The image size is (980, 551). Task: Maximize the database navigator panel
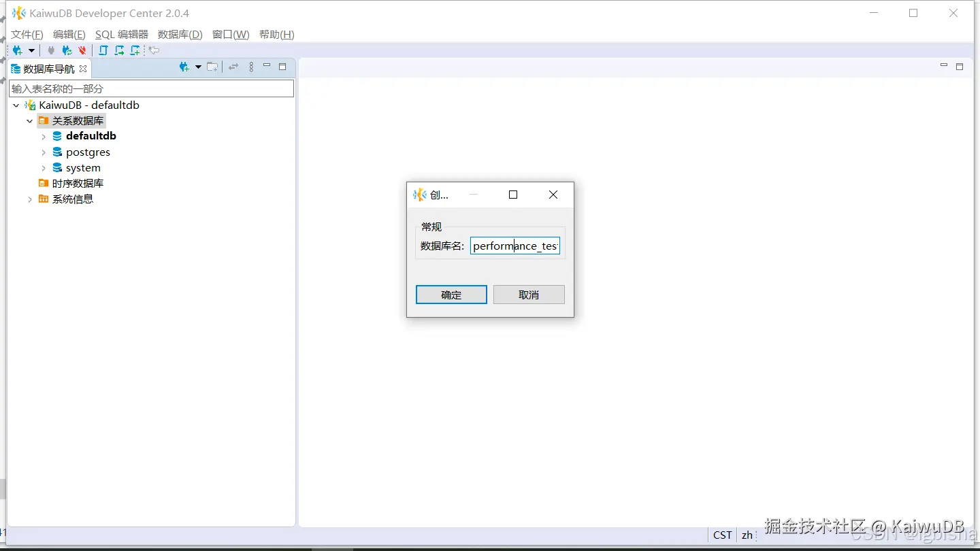282,67
